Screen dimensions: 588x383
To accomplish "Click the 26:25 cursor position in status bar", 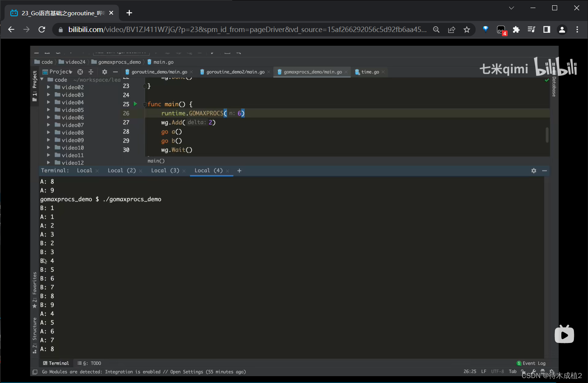I will [x=470, y=372].
